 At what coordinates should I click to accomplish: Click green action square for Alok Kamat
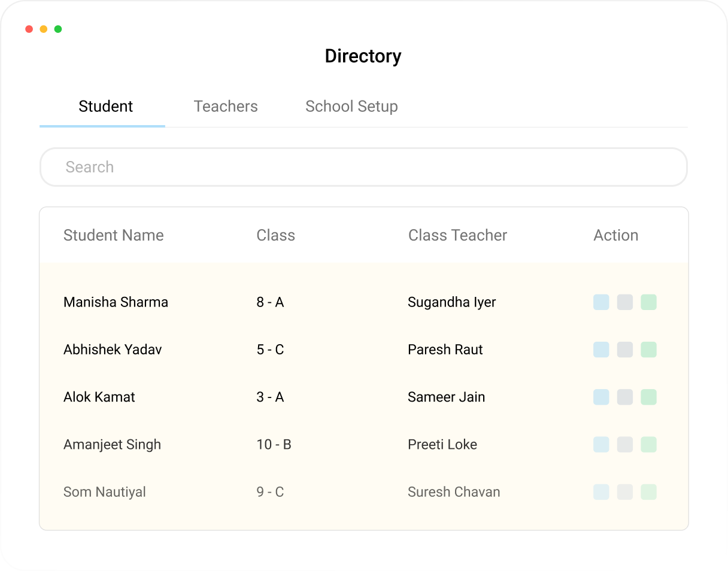coord(648,397)
